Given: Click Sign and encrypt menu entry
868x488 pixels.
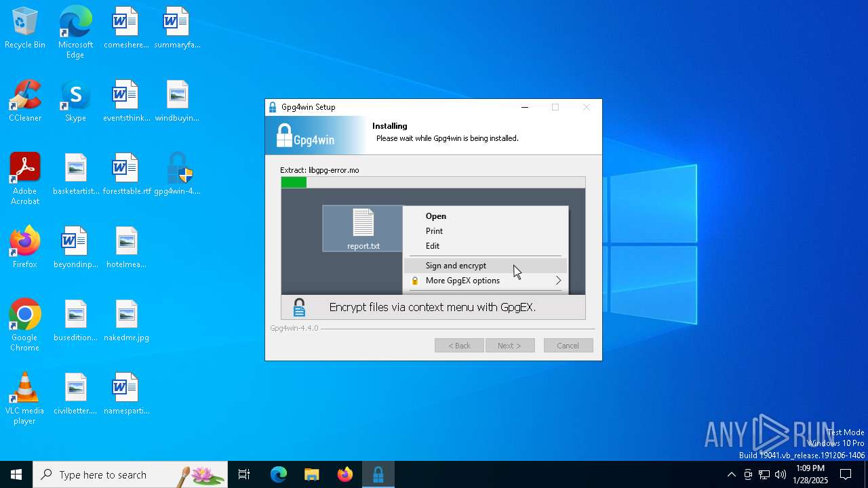Looking at the screenshot, I should [x=486, y=266].
